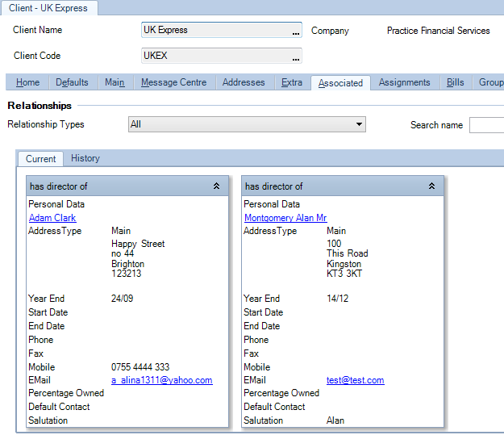Select the Extra tab
Image resolution: width=504 pixels, height=435 pixels.
[292, 82]
